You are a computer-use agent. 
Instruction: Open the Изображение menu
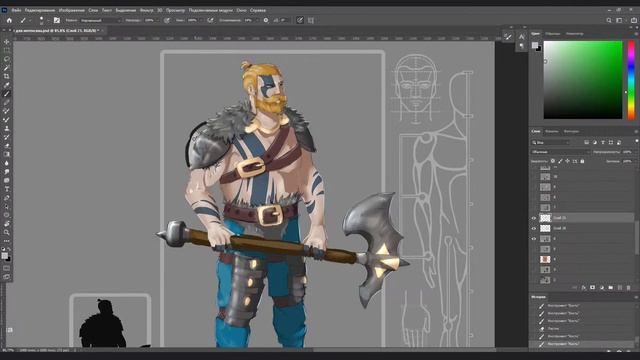click(71, 10)
